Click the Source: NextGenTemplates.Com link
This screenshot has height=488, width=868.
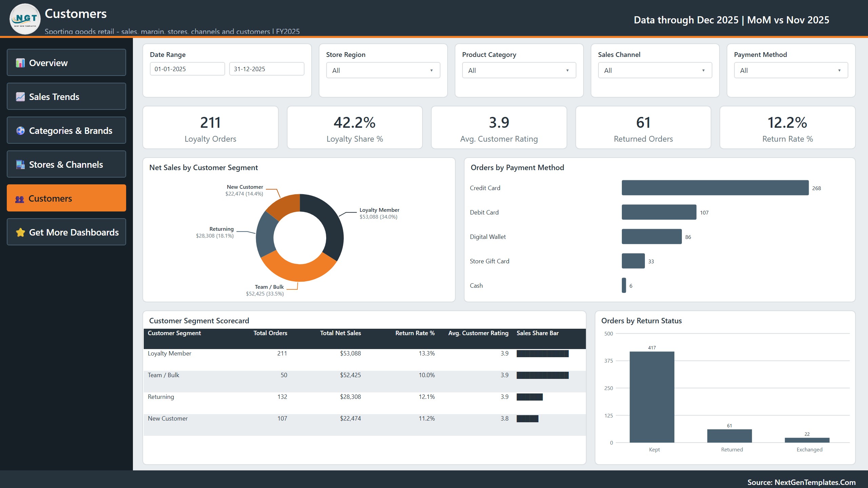[x=801, y=482]
